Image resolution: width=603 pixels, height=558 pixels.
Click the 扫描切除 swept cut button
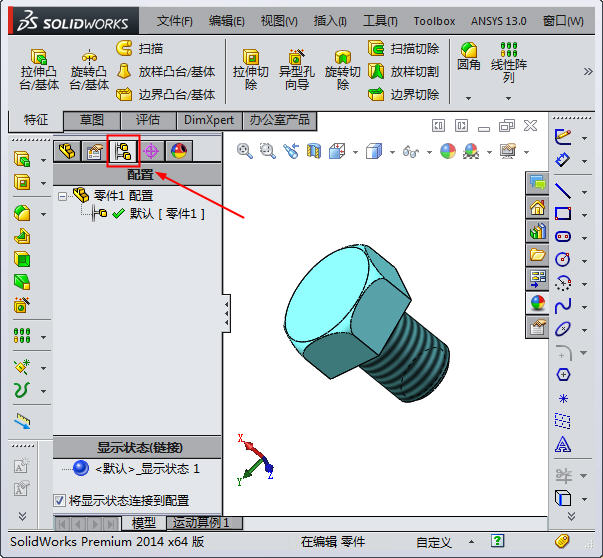point(404,48)
